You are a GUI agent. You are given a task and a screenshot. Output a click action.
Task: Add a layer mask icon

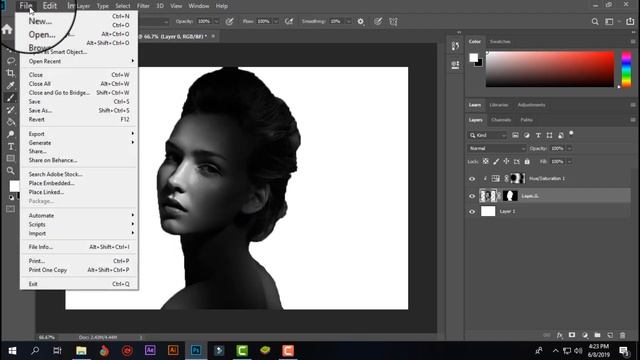pyautogui.click(x=572, y=335)
